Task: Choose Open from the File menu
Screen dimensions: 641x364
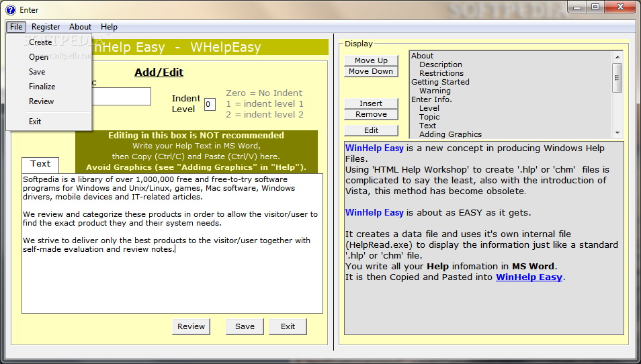Action: coord(48,57)
